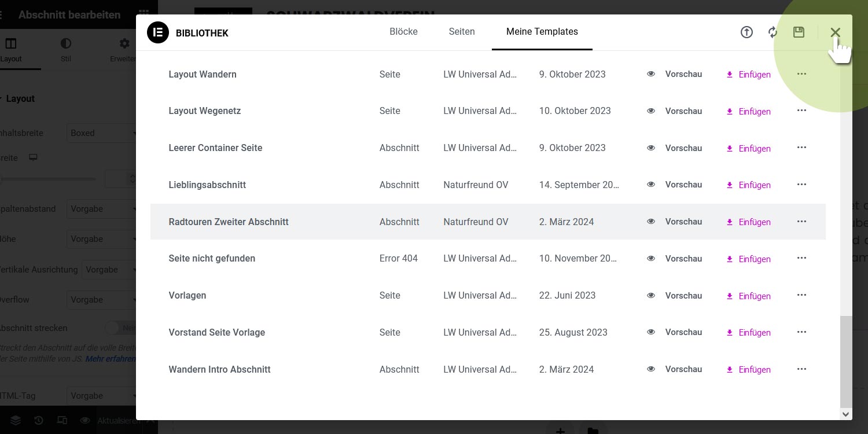Open the HTML-Tag dropdown

click(x=102, y=396)
